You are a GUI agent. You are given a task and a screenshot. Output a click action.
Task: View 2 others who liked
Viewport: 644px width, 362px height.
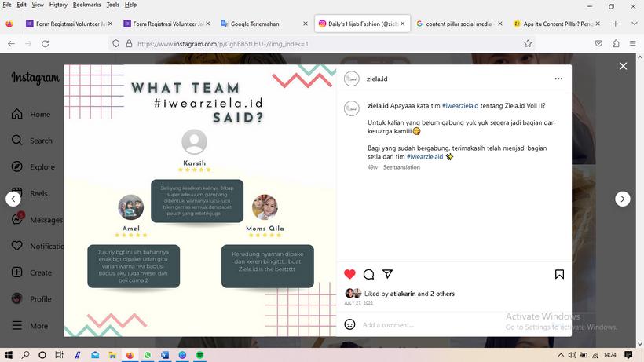(442, 294)
